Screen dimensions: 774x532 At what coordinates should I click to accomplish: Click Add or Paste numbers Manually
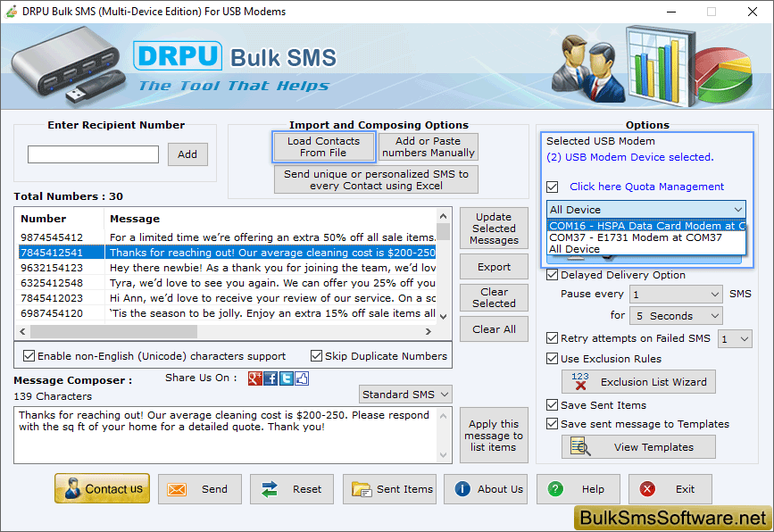(x=428, y=147)
